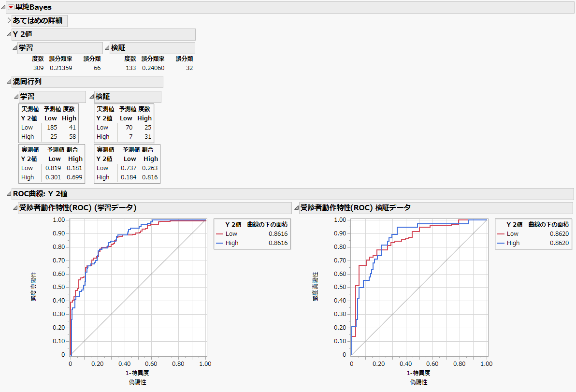Screen dimensions: 576x392
Task: Collapse the 学習 confusion matrix panel
Action: pos(16,97)
